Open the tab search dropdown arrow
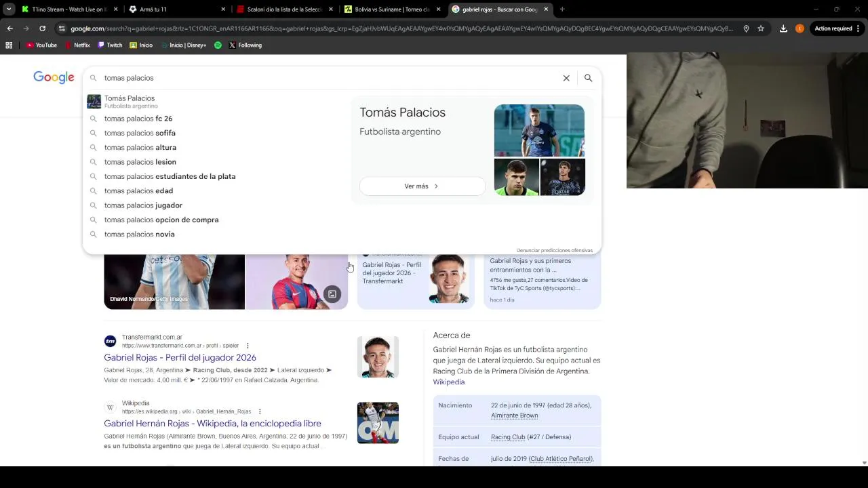Image resolution: width=868 pixels, height=488 pixels. click(9, 9)
